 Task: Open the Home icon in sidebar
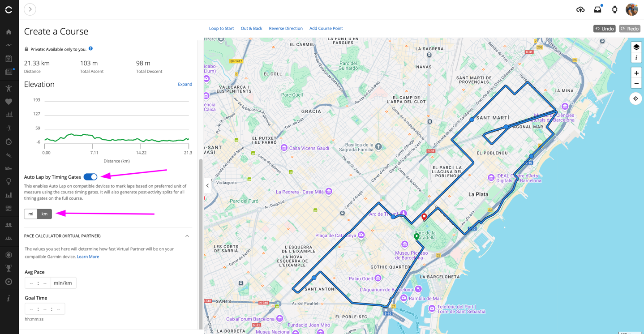pos(9,32)
